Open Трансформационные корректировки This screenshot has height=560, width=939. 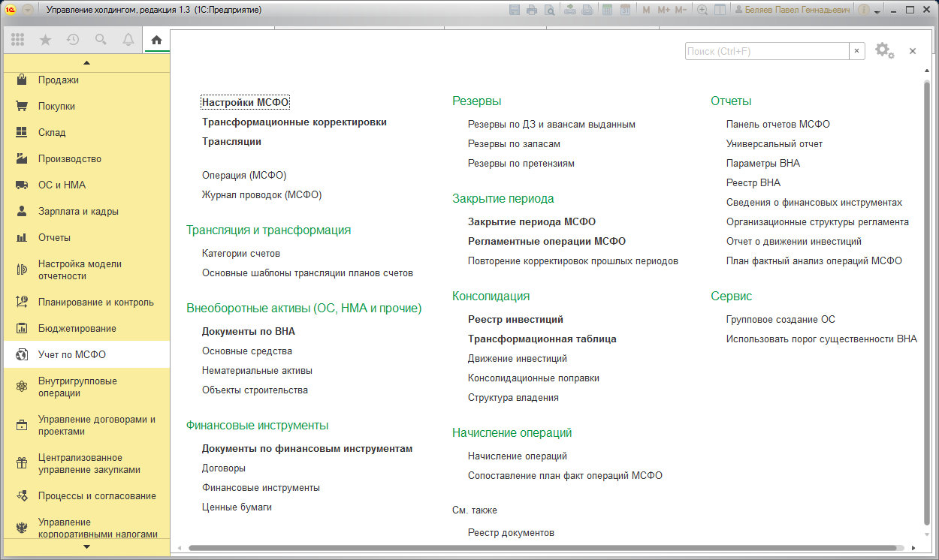tap(294, 122)
